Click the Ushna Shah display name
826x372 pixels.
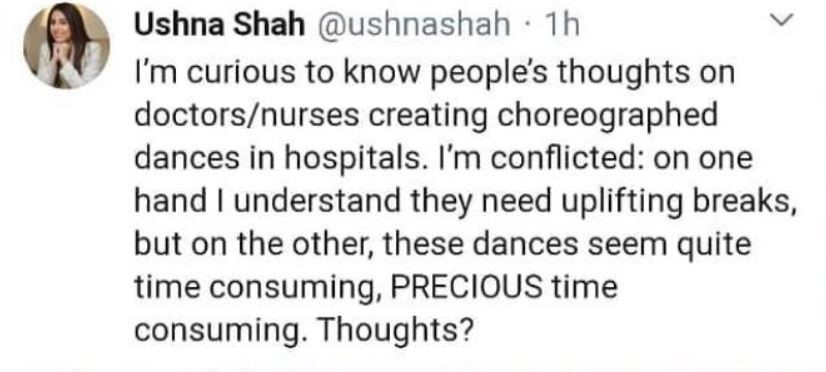[219, 25]
